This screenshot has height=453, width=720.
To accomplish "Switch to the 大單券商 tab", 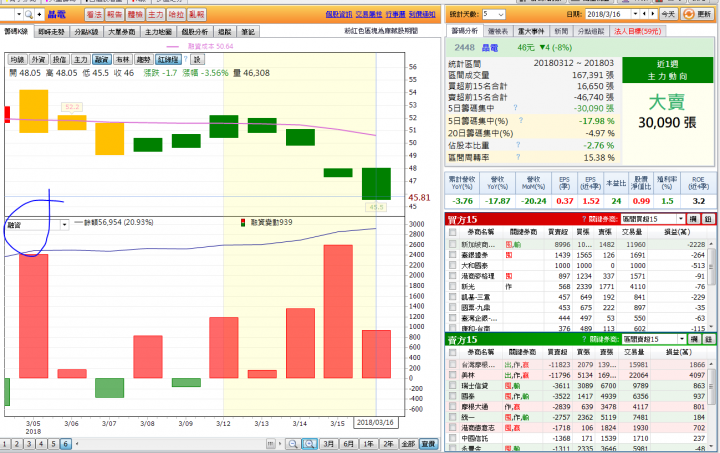I will [122, 32].
